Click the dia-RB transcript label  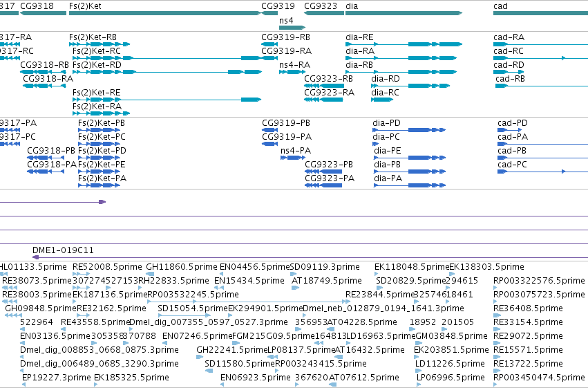359,65
